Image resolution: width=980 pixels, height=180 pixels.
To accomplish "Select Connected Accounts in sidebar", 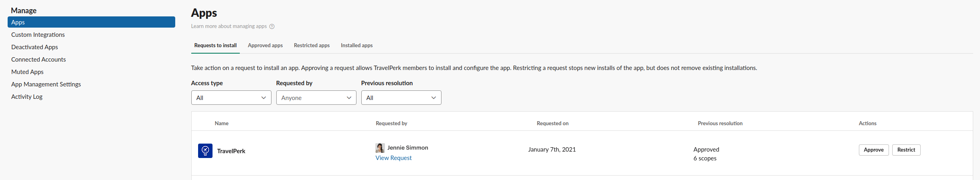I will 38,60.
